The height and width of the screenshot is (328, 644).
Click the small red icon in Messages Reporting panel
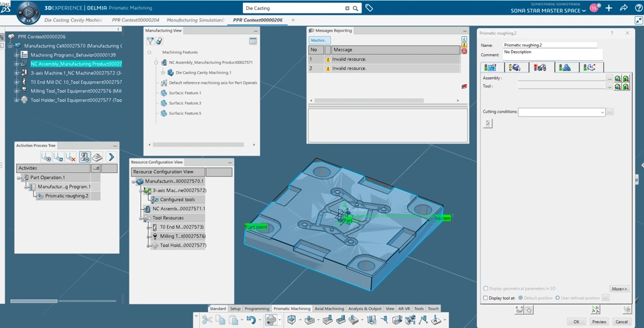coord(464,87)
